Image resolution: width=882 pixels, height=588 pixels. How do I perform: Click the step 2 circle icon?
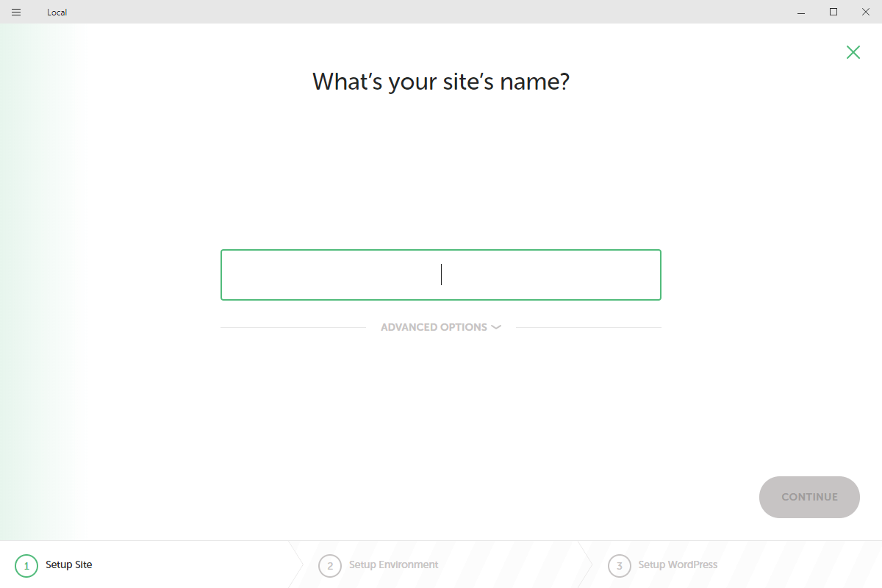coord(330,565)
